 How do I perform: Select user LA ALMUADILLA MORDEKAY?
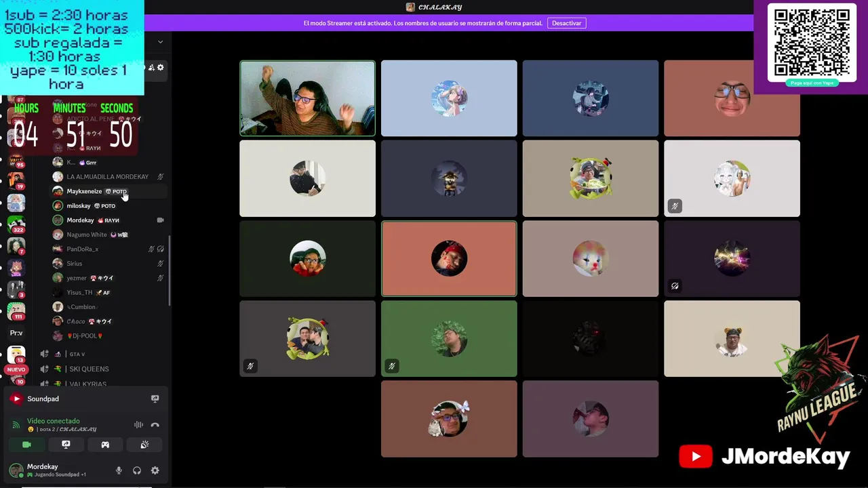click(x=108, y=177)
